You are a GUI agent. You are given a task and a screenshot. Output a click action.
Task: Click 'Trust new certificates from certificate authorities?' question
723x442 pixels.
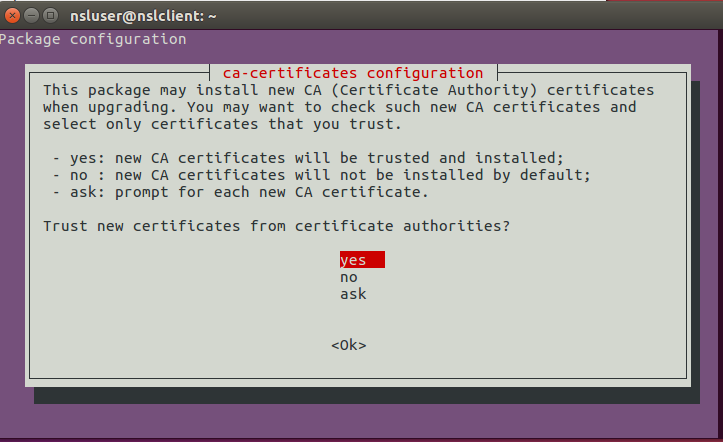pyautogui.click(x=277, y=226)
